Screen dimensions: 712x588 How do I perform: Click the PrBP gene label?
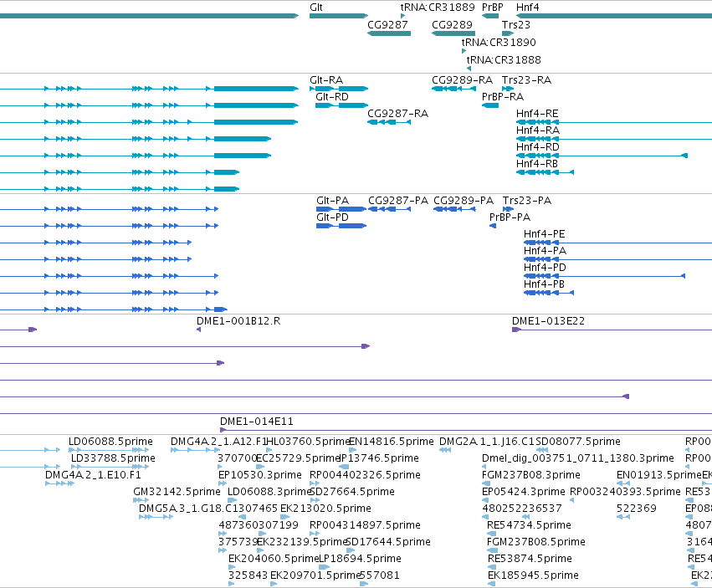pyautogui.click(x=493, y=8)
